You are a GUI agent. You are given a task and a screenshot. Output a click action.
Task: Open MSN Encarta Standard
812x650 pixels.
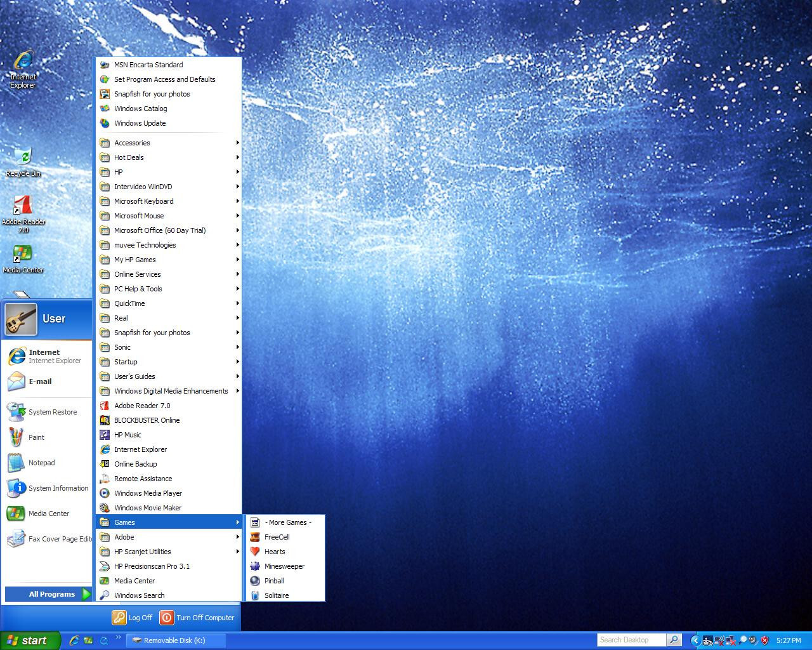pyautogui.click(x=169, y=65)
